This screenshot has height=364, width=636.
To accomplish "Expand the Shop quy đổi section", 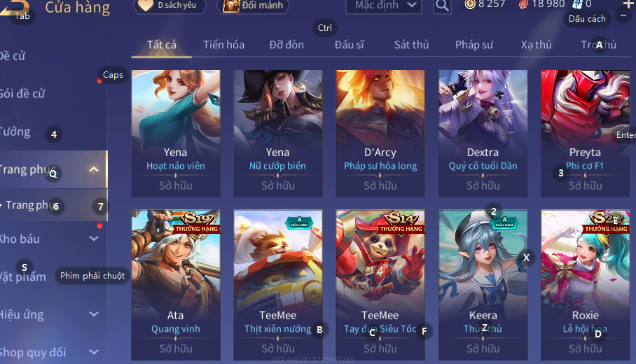I will pos(94,352).
